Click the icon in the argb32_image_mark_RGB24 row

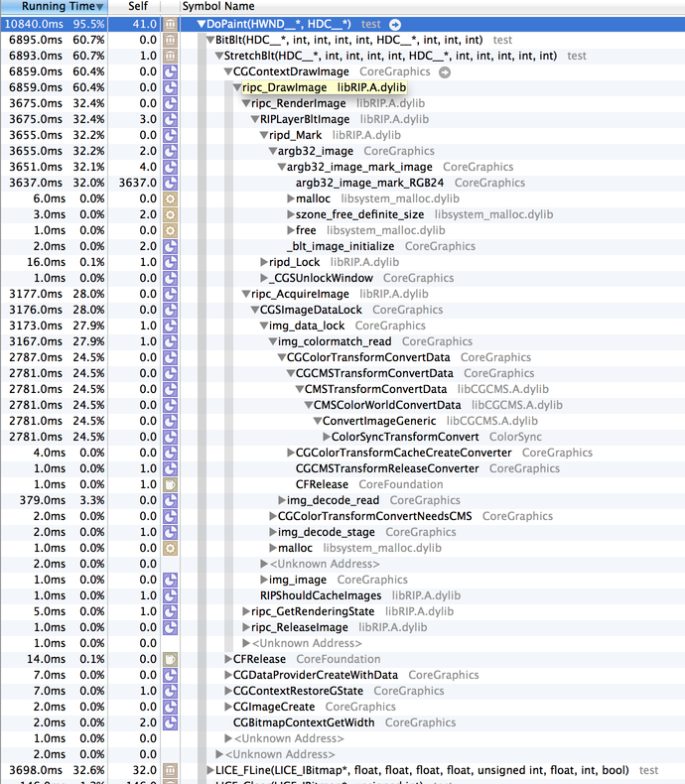click(x=169, y=183)
